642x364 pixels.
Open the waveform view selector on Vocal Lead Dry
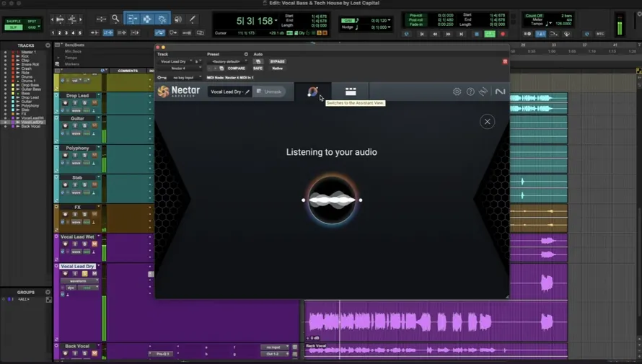pyautogui.click(x=79, y=281)
